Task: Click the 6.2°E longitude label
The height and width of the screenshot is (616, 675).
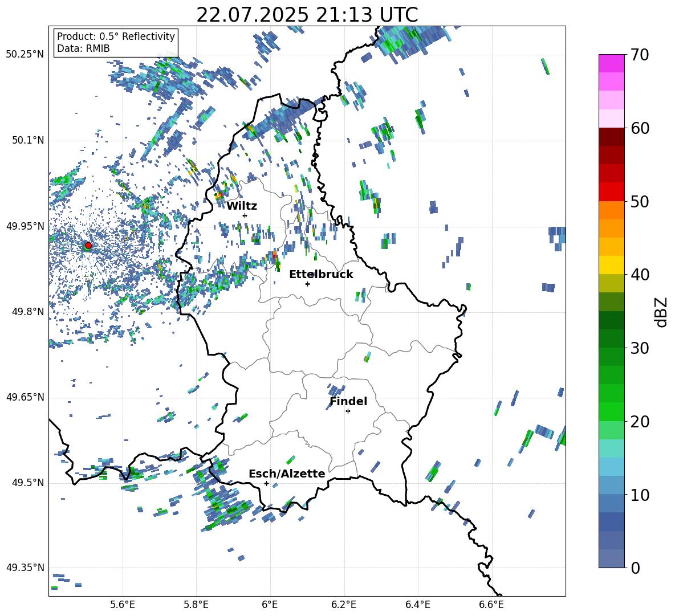Action: coord(344,605)
